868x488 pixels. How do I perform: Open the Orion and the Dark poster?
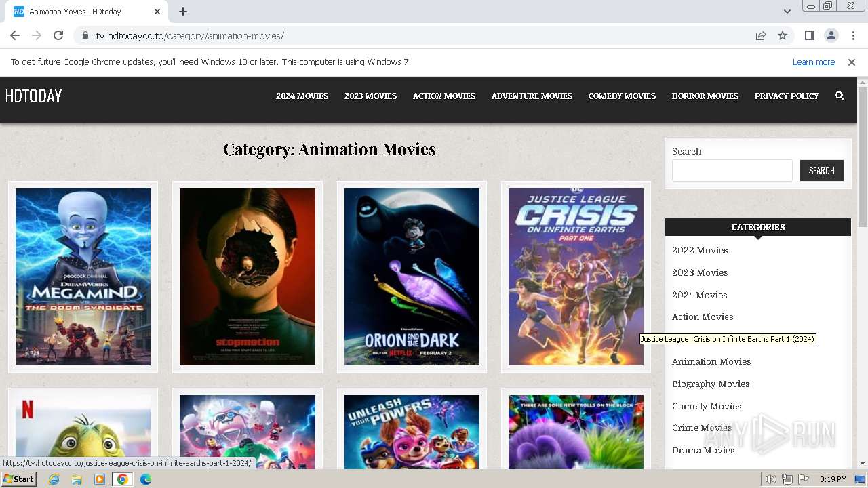(x=412, y=277)
